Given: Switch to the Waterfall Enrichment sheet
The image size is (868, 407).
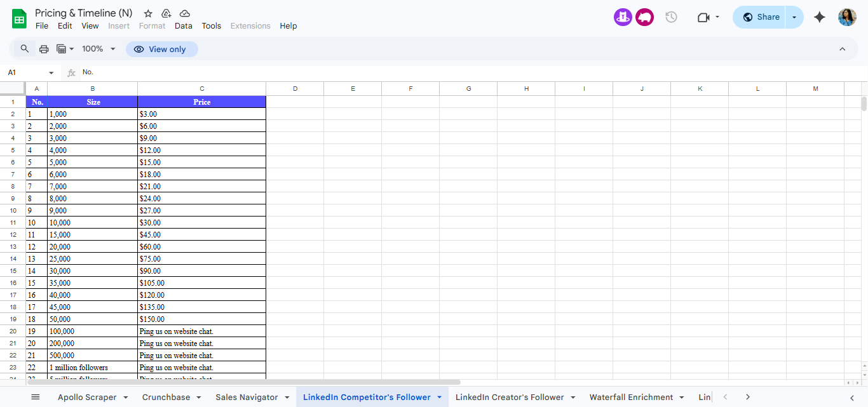Looking at the screenshot, I should tap(631, 397).
